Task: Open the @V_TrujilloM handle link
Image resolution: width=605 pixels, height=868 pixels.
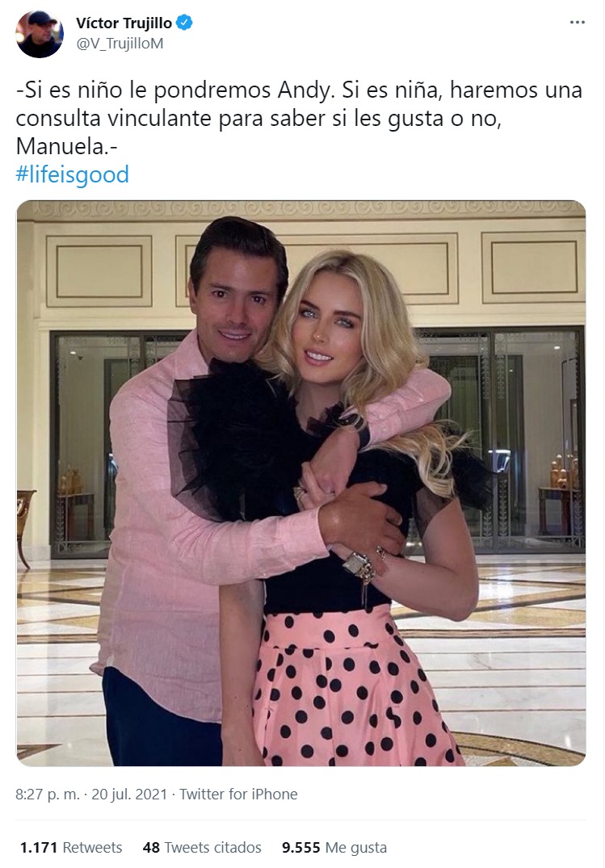Action: click(x=120, y=43)
